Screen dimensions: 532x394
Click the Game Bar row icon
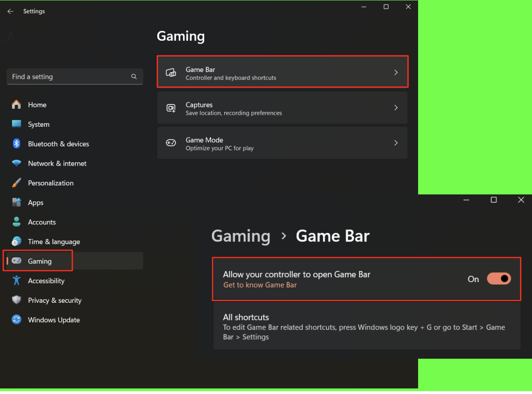pos(171,73)
